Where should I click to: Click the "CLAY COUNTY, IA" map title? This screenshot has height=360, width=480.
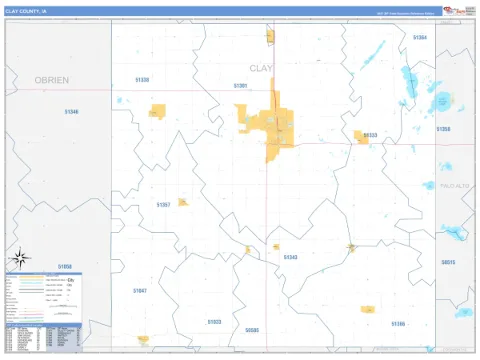[x=26, y=11]
